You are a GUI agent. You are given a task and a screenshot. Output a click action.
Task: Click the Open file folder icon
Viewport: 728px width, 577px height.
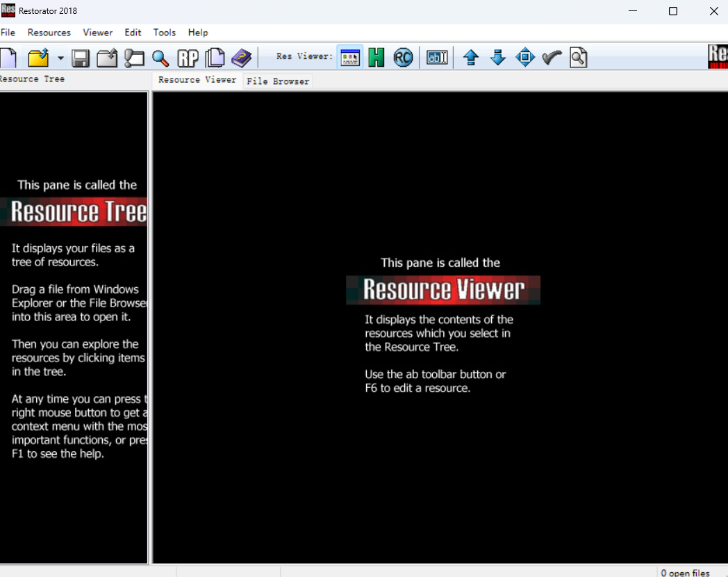click(38, 58)
